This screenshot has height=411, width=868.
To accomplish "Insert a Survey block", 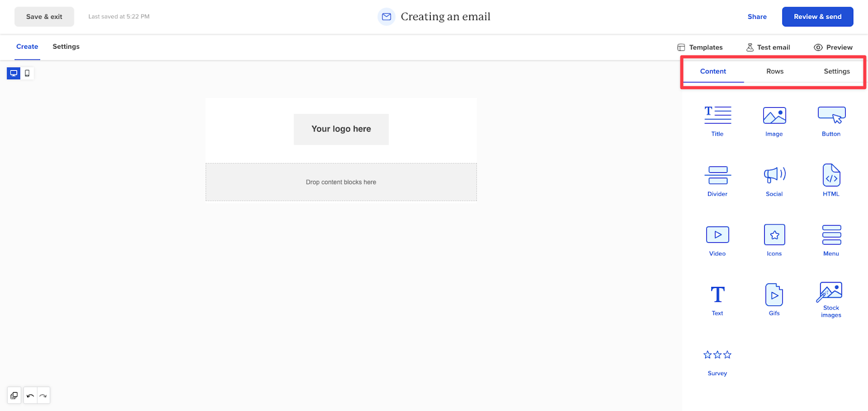I will tap(717, 361).
